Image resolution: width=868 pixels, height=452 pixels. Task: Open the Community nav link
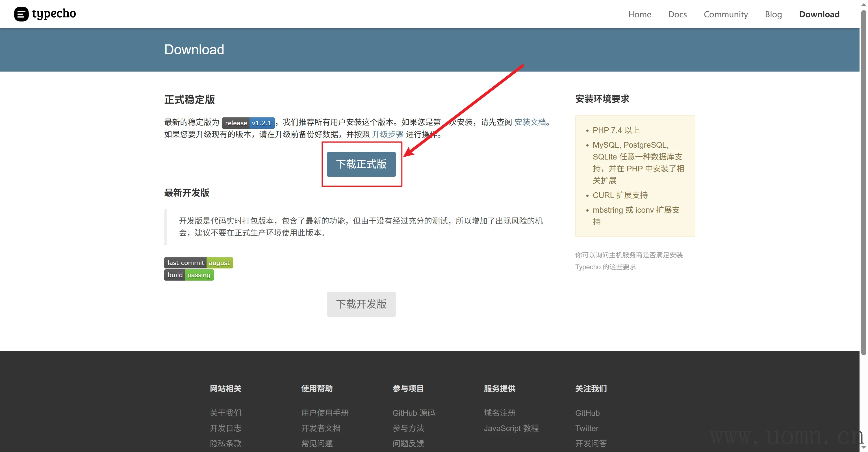pyautogui.click(x=726, y=14)
